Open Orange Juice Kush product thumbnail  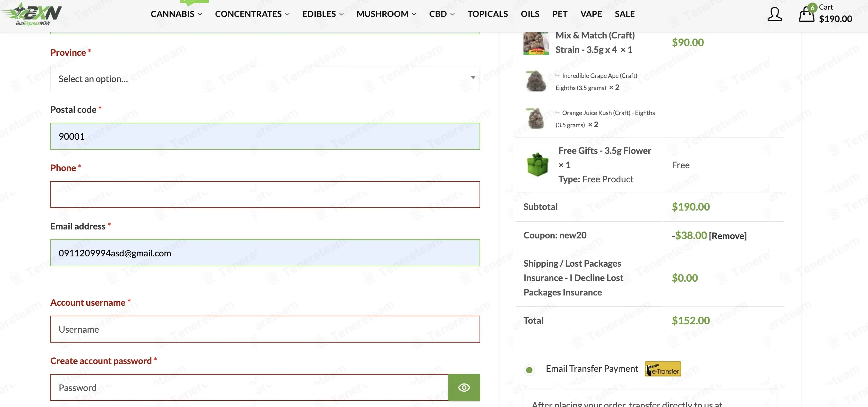536,118
